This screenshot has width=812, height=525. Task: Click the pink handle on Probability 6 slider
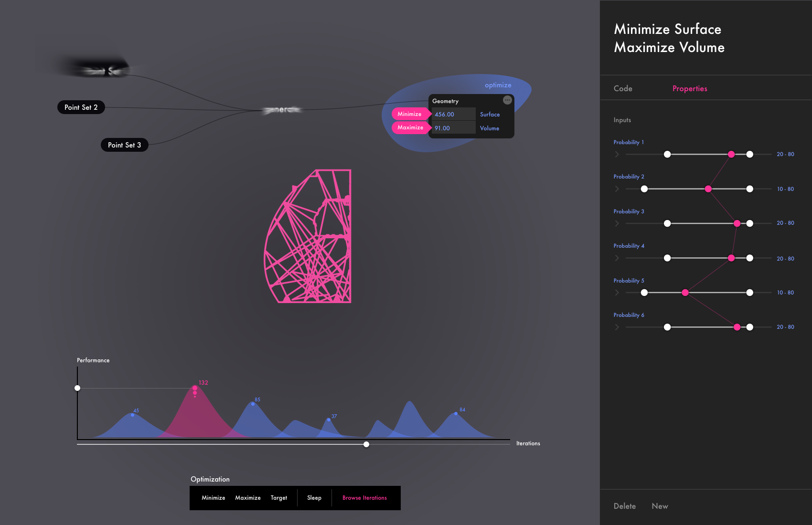(737, 327)
